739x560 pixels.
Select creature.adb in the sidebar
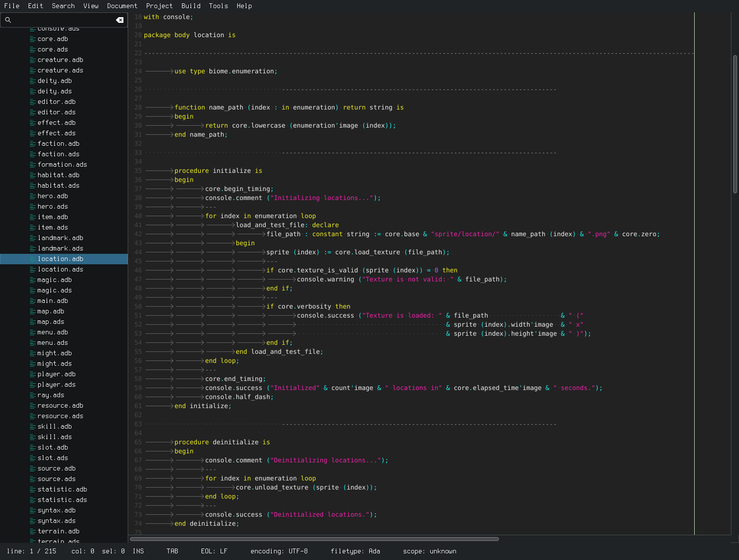pos(61,60)
